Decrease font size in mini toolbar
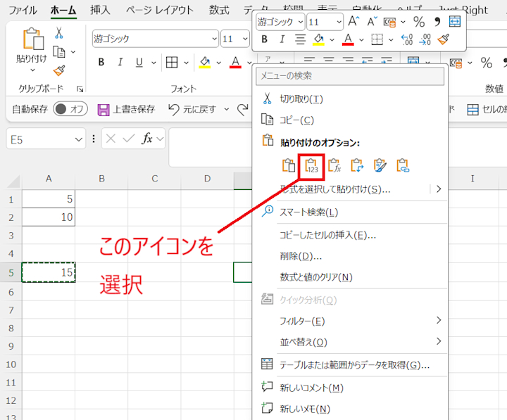 pos(373,21)
